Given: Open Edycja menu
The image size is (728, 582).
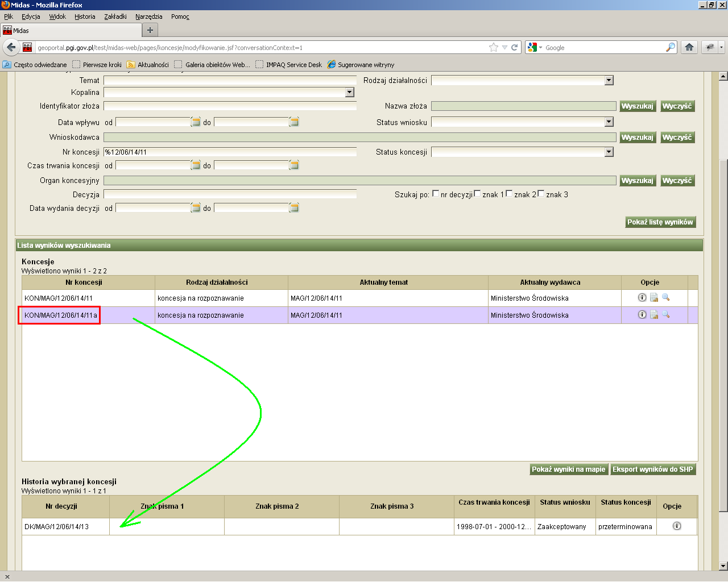Looking at the screenshot, I should pyautogui.click(x=31, y=16).
